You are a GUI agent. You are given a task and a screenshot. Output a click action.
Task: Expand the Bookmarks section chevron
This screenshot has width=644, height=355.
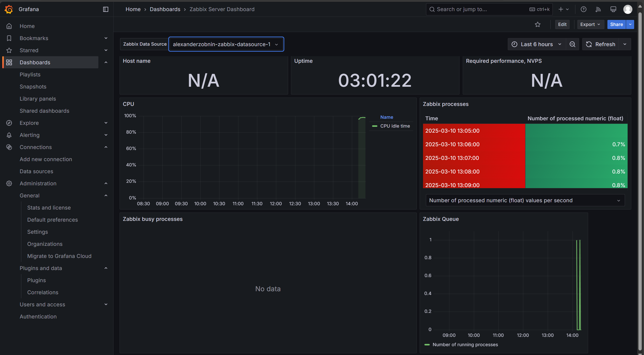click(x=106, y=38)
